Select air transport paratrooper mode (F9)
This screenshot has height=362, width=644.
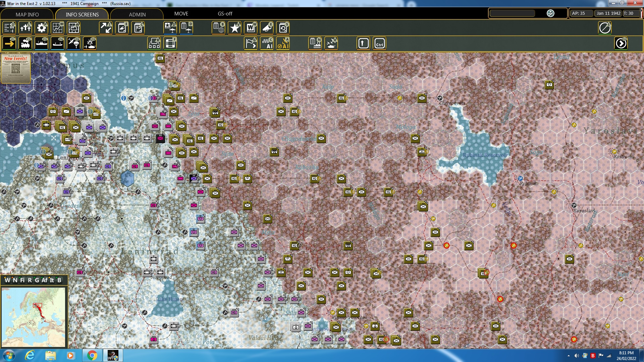(73, 43)
